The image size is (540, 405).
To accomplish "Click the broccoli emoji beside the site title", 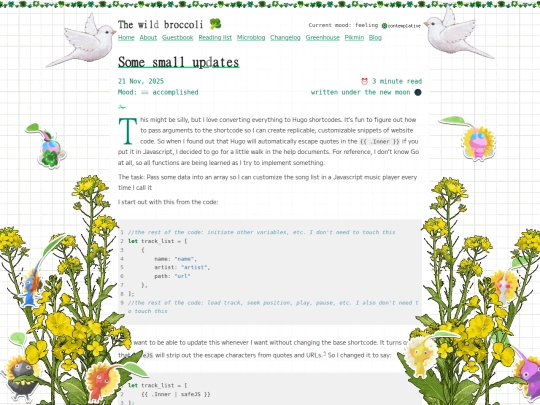I will tap(216, 24).
